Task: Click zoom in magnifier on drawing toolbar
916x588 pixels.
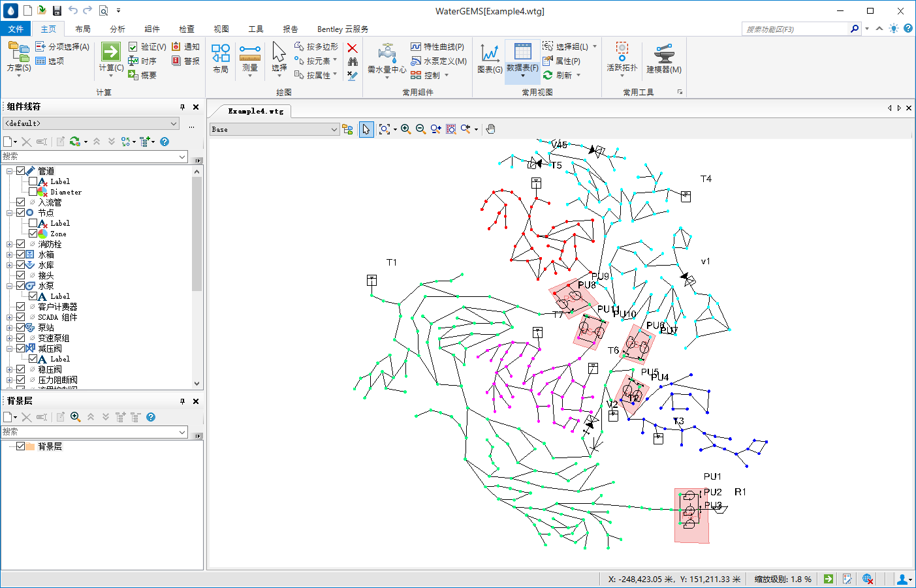Action: click(405, 129)
